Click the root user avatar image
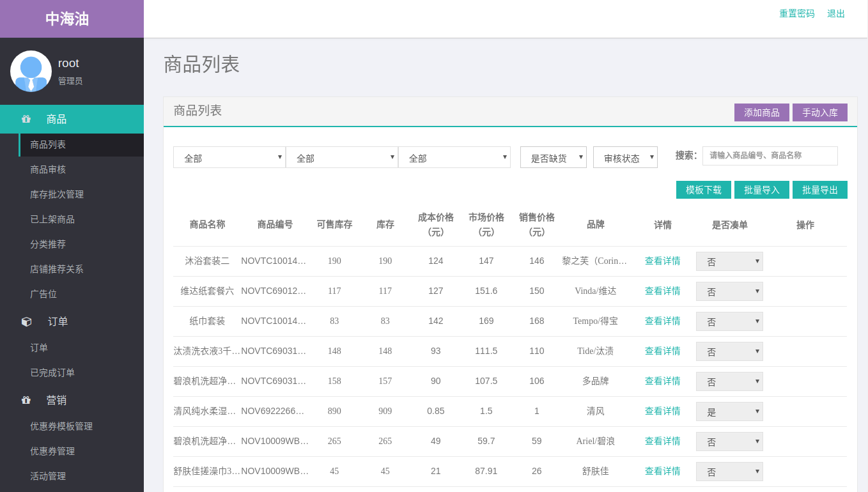 pos(31,71)
